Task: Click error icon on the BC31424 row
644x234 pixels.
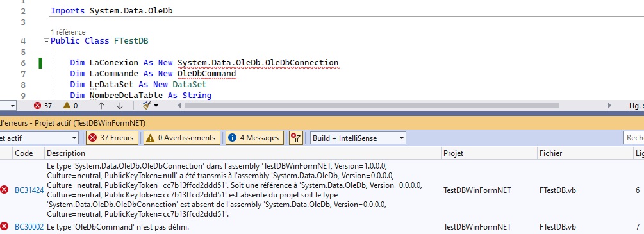Action: point(4,190)
